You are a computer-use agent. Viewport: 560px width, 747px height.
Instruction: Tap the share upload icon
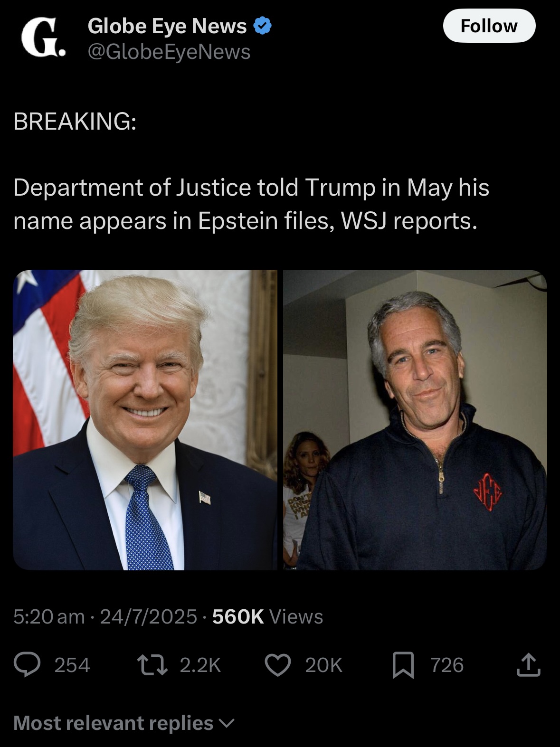[528, 664]
